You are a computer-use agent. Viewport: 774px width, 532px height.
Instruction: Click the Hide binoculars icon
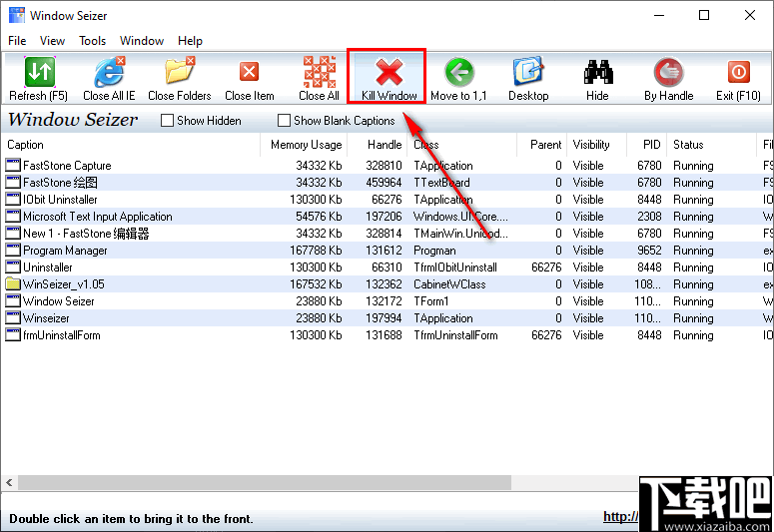pos(598,72)
